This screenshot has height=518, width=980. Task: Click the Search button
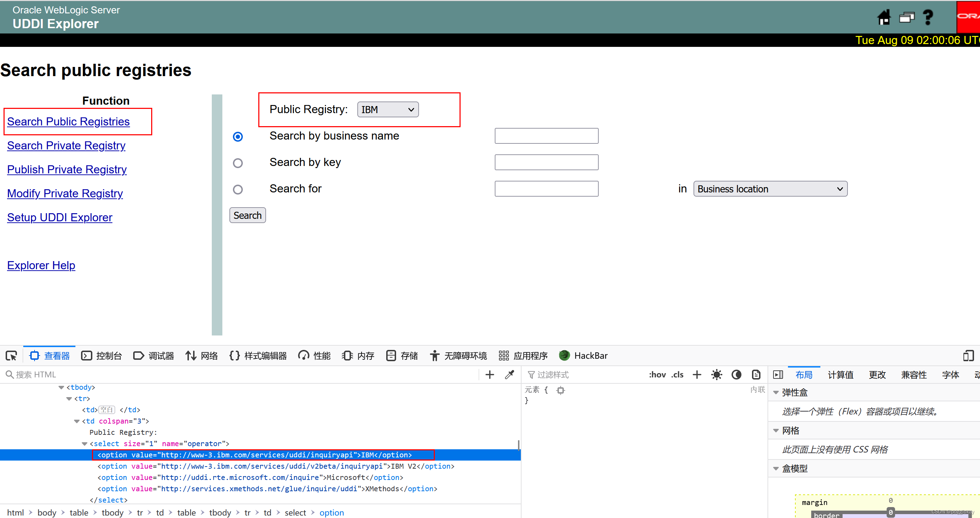(247, 215)
